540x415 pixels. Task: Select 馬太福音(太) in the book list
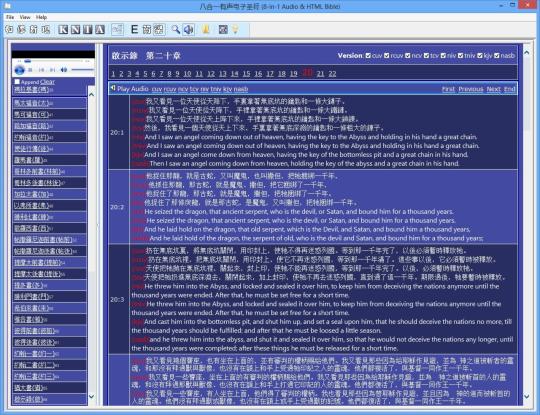[x=31, y=103]
